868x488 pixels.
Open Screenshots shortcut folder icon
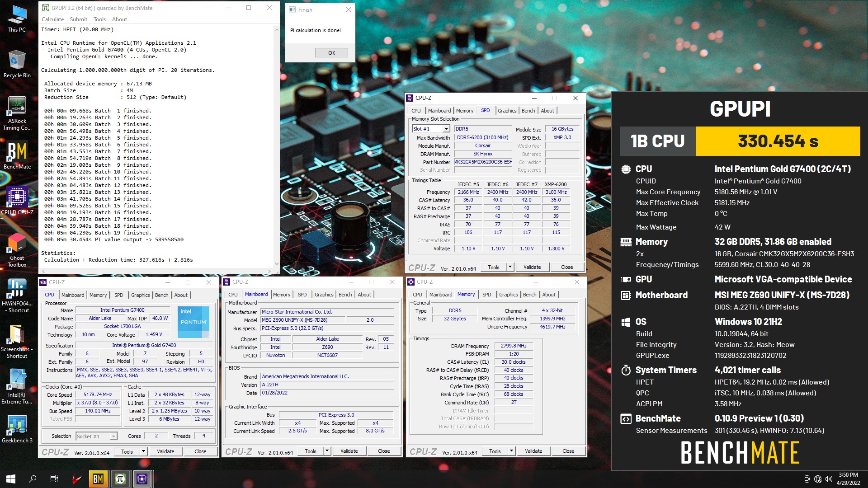tap(17, 341)
